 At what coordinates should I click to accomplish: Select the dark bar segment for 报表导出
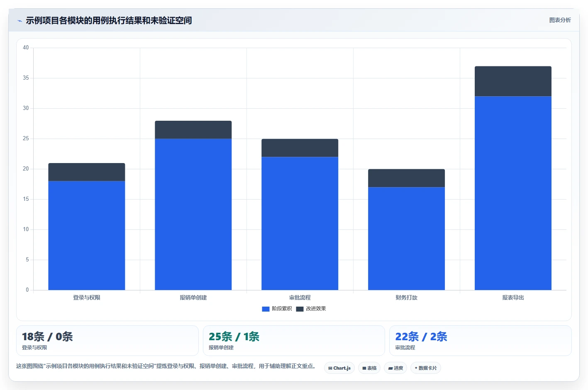(513, 81)
